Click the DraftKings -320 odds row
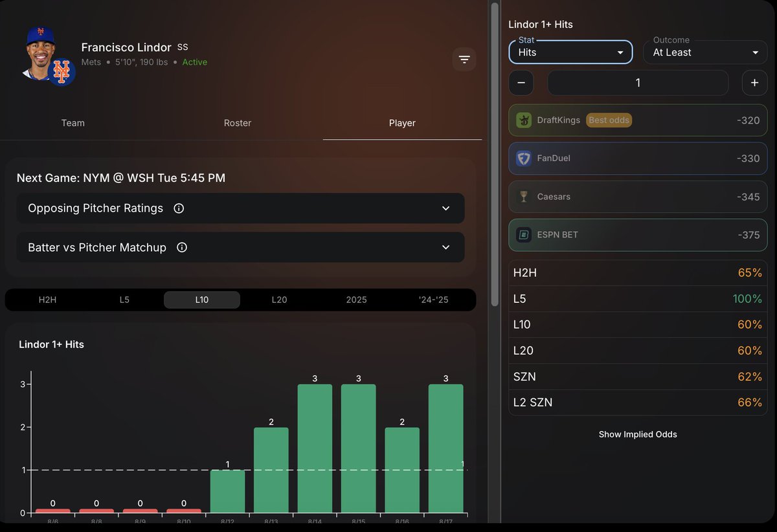The height and width of the screenshot is (532, 777). coord(638,120)
